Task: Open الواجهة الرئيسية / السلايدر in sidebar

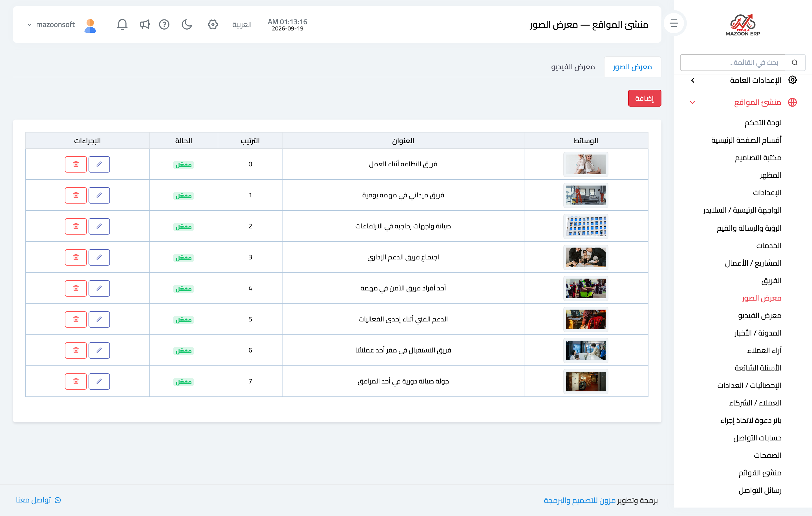Action: [x=742, y=210]
